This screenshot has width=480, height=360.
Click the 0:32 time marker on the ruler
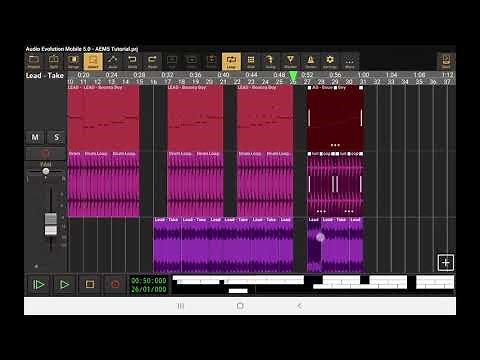167,75
